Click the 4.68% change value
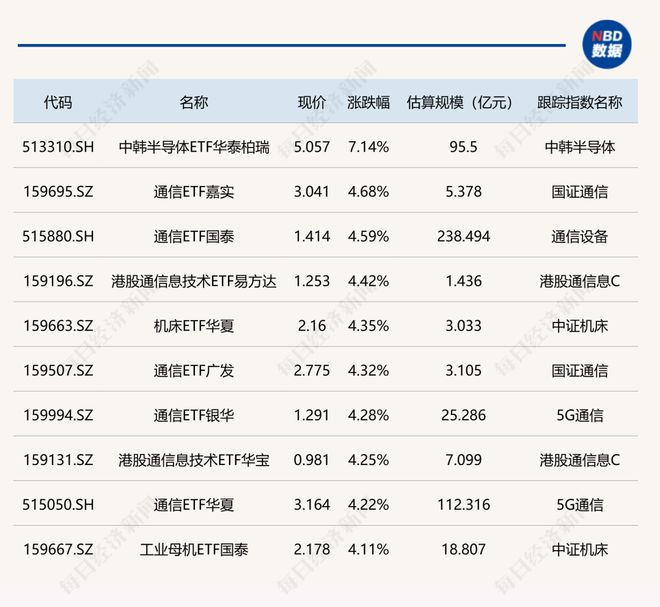The height and width of the screenshot is (607, 660). [x=368, y=192]
